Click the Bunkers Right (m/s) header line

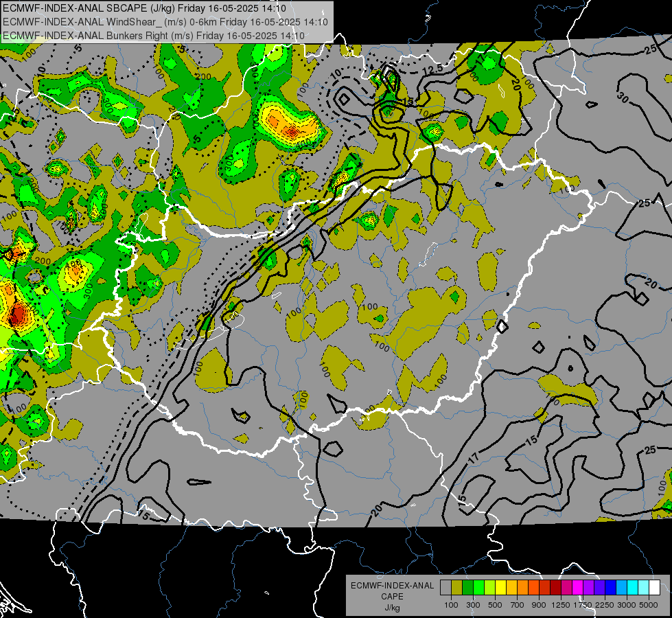click(x=154, y=36)
